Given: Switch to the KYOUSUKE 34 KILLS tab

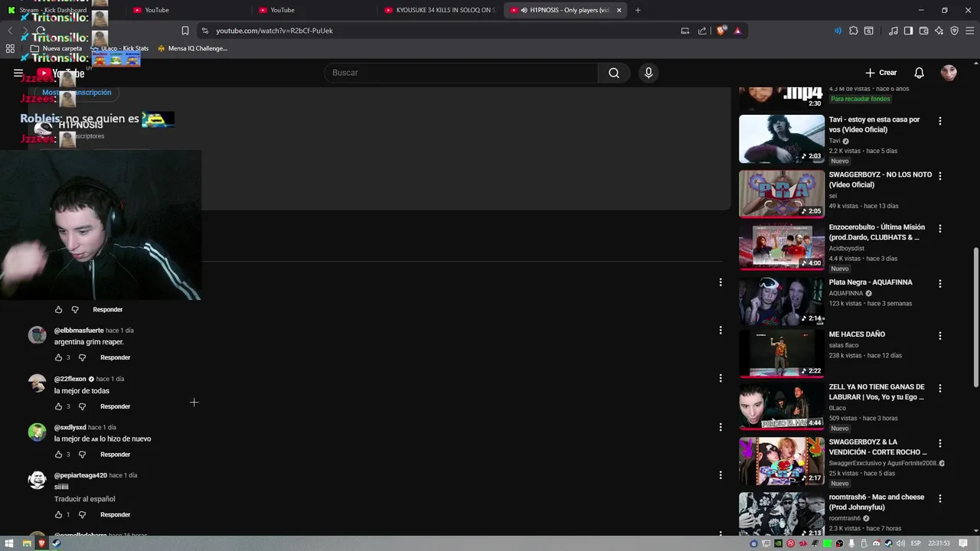Looking at the screenshot, I should click(439, 10).
